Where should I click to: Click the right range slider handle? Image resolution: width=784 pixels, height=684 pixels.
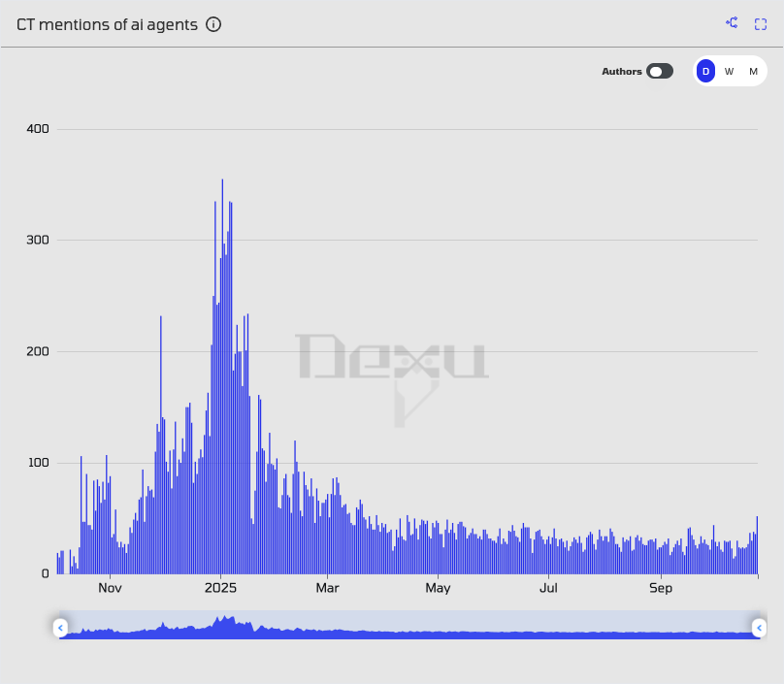759,628
